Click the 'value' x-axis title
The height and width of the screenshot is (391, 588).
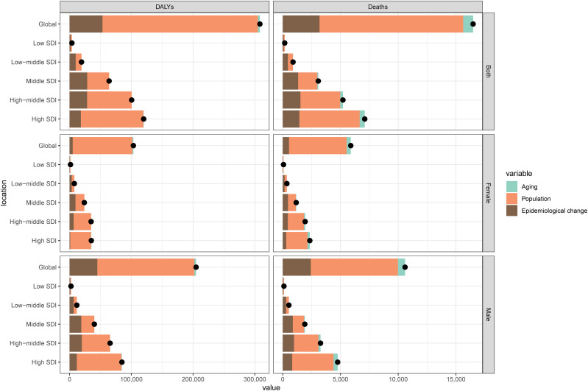click(271, 387)
